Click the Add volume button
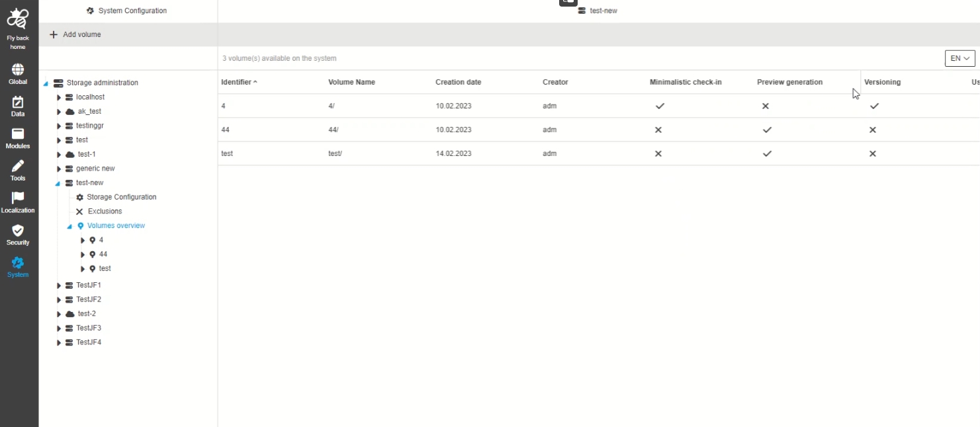The image size is (980, 427). pyautogui.click(x=75, y=34)
